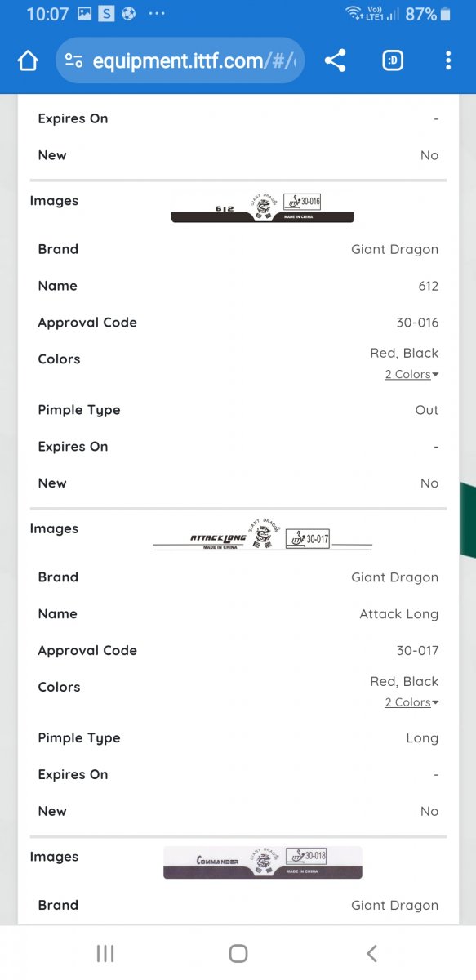Viewport: 476px width, 980px height.
Task: Open the 612 rubber label image
Action: pyautogui.click(x=262, y=207)
